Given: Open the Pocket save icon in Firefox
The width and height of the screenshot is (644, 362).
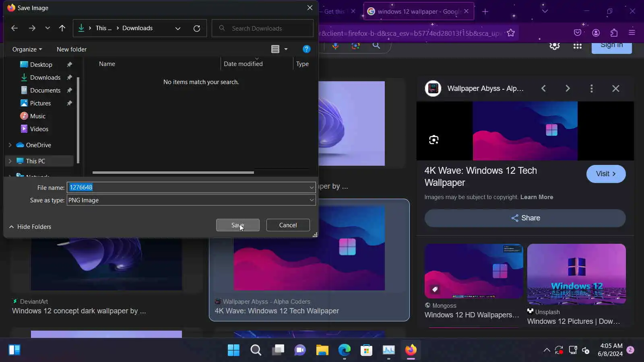Looking at the screenshot, I should click(578, 33).
